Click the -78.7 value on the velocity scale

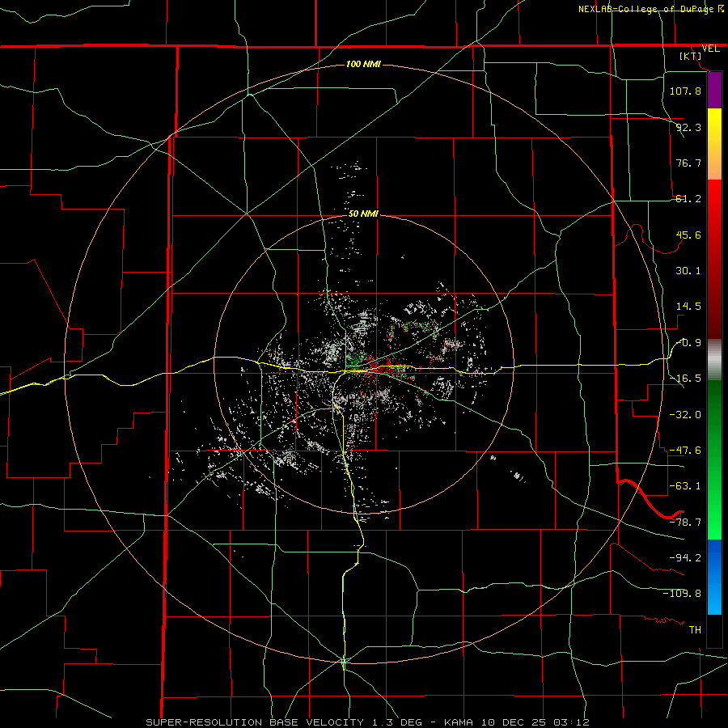[x=685, y=523]
